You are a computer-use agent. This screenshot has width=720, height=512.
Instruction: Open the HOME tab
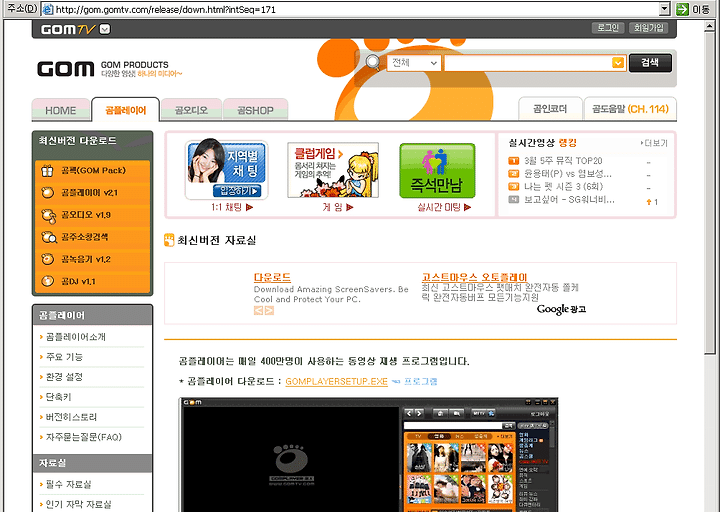pyautogui.click(x=61, y=110)
